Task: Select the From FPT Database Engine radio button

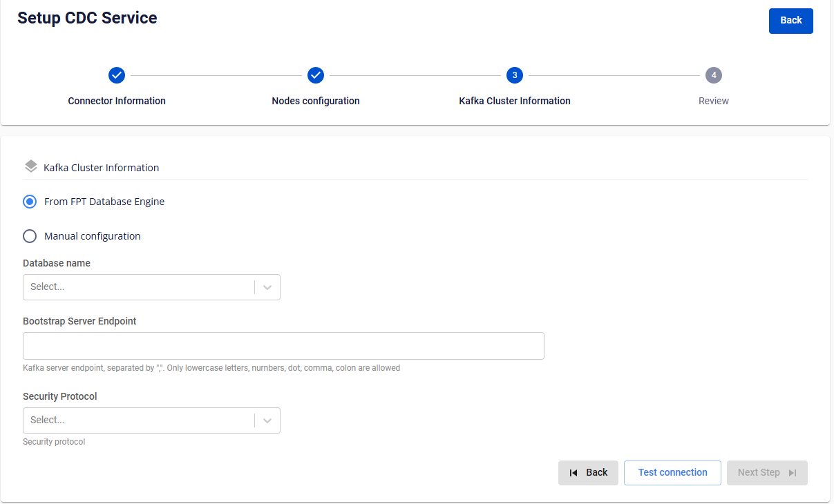Action: tap(30, 202)
